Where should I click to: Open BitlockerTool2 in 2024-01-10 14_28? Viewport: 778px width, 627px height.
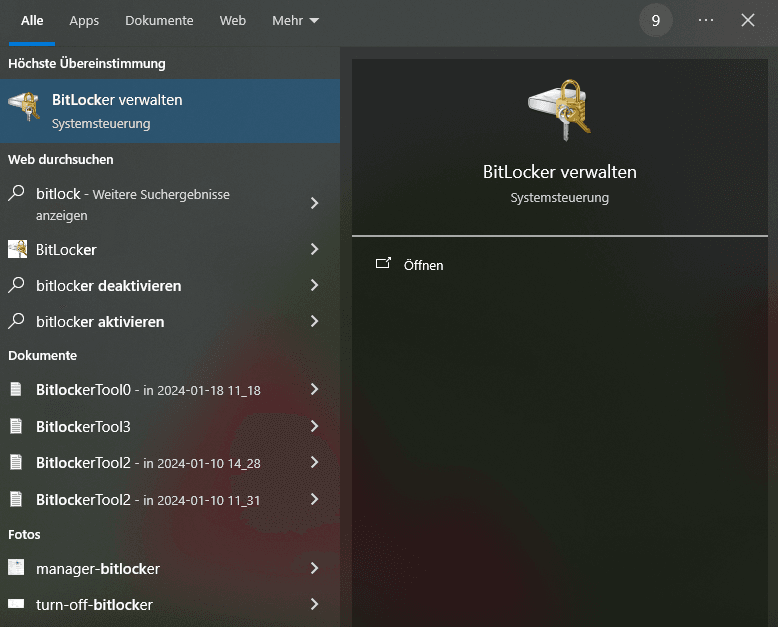(x=170, y=462)
